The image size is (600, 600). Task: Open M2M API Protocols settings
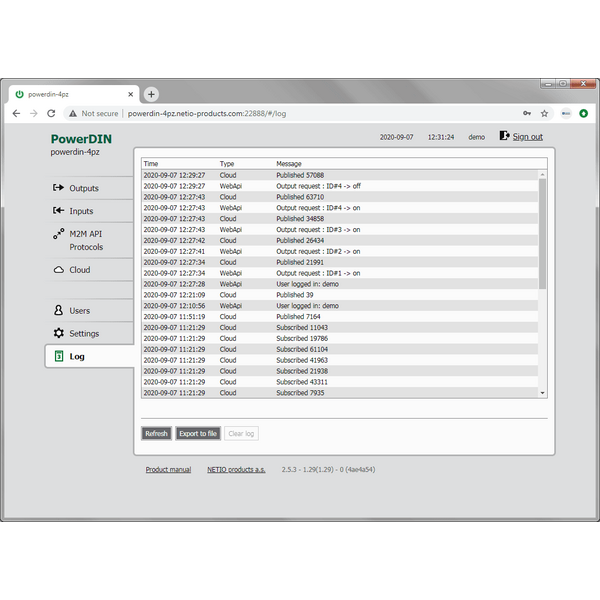coord(85,240)
